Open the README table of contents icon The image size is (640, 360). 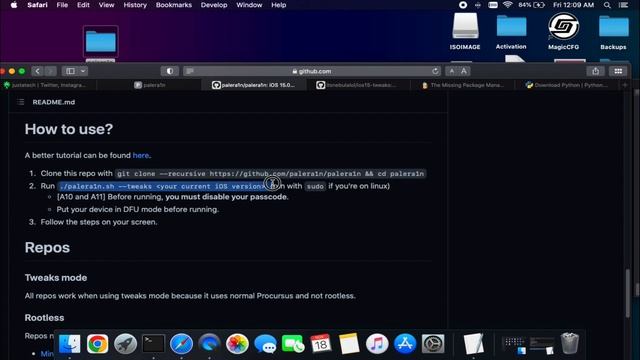21,102
